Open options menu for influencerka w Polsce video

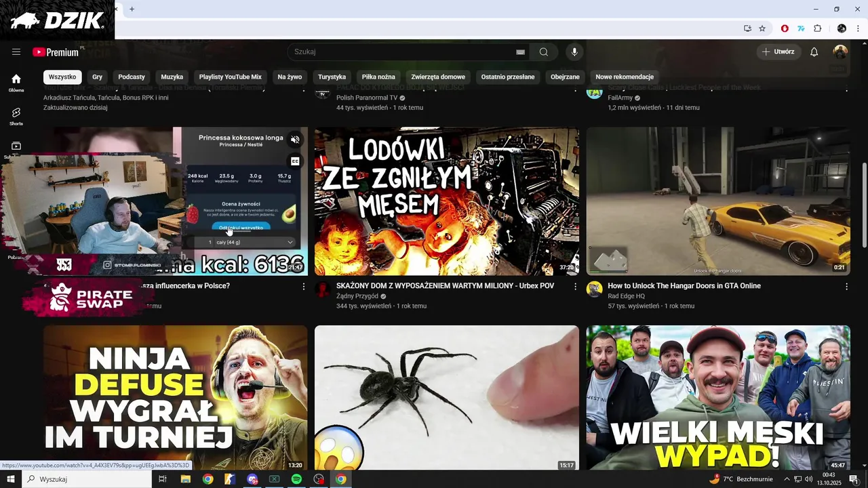tap(303, 287)
